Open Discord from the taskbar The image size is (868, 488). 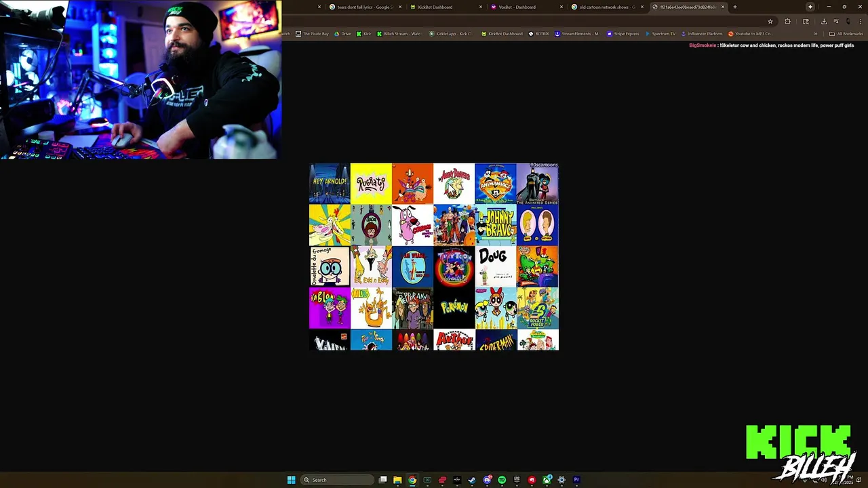(487, 480)
